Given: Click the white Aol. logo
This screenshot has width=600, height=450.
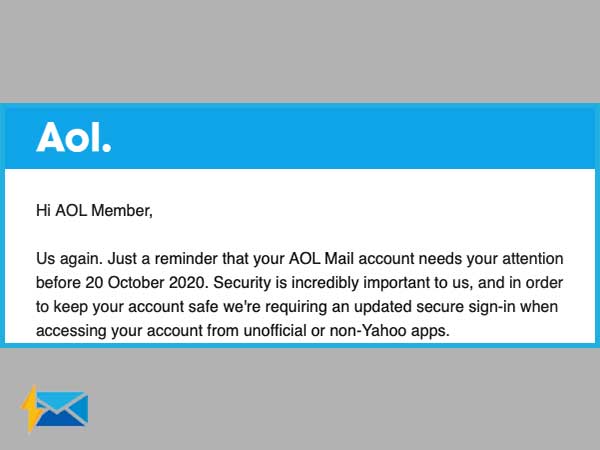Looking at the screenshot, I should click(73, 137).
